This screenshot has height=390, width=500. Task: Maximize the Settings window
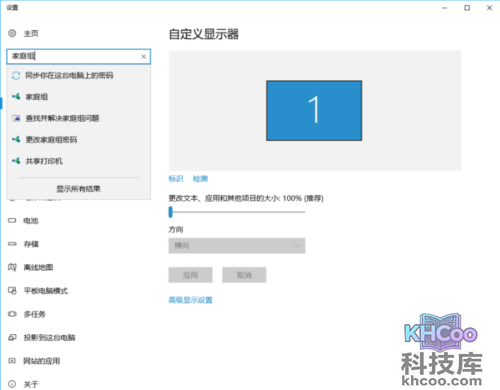pyautogui.click(x=467, y=8)
